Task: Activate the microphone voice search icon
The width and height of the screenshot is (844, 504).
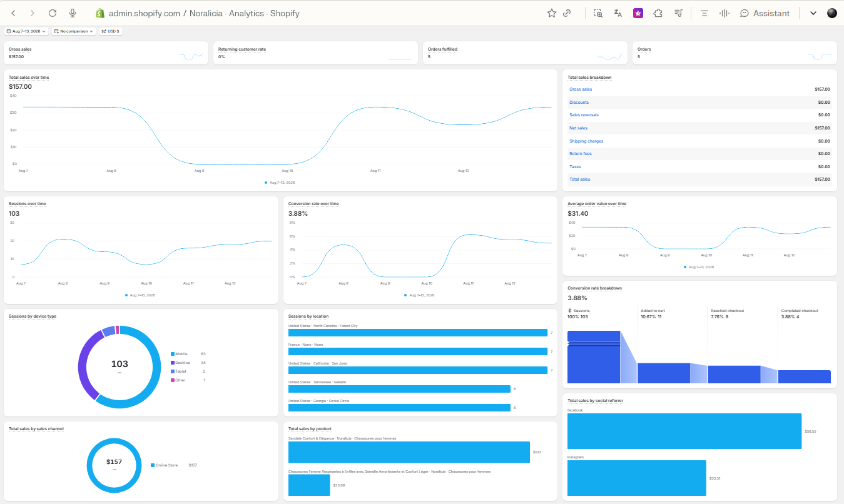Action: point(73,13)
